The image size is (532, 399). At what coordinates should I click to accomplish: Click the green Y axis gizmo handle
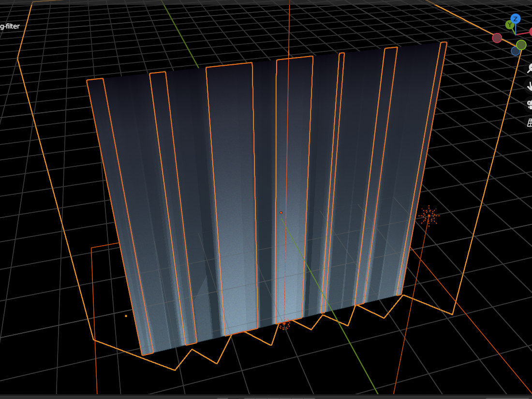[509, 25]
